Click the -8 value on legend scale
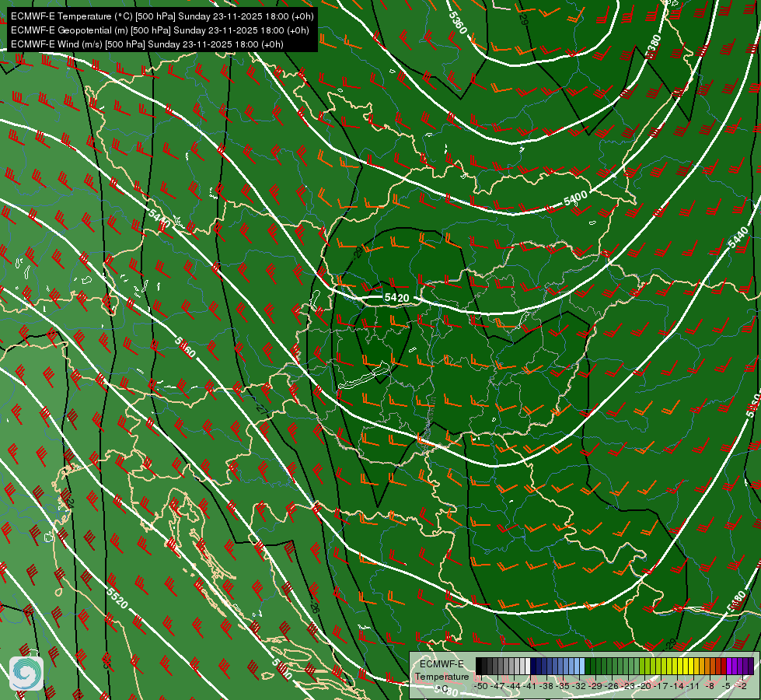Viewport: 761px width, 700px height. point(710,686)
